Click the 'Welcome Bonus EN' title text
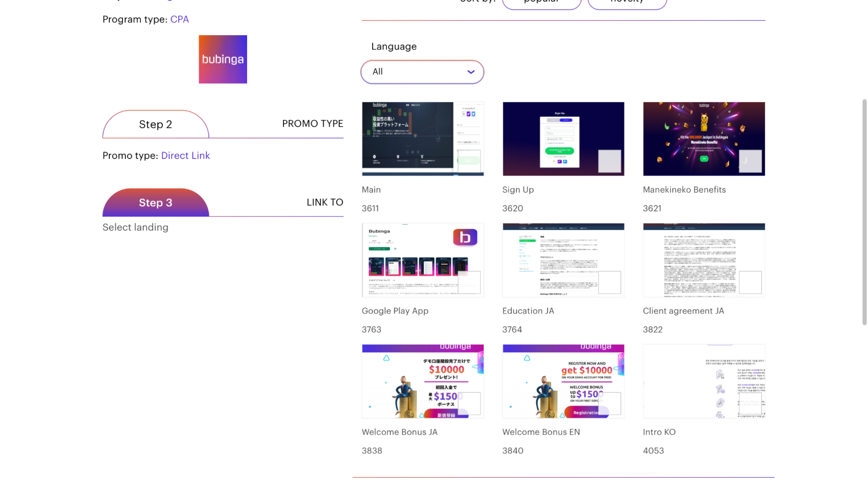Image resolution: width=868 pixels, height=492 pixels. pyautogui.click(x=541, y=432)
